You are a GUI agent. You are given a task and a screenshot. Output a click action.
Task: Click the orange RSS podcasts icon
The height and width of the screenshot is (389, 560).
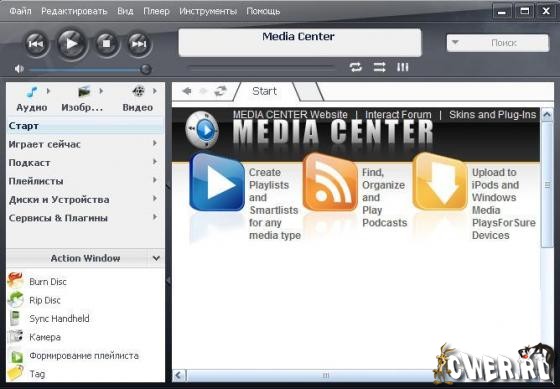point(330,182)
